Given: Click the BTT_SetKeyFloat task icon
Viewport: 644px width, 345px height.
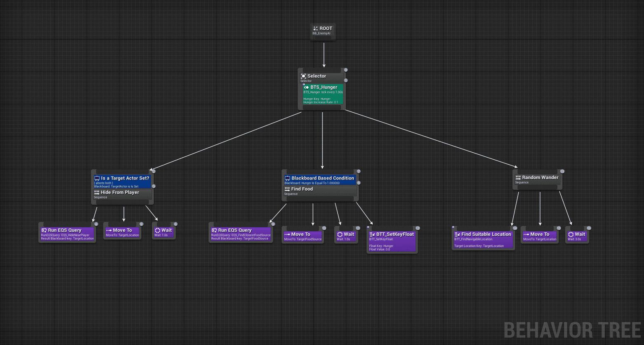Looking at the screenshot, I should [x=372, y=234].
